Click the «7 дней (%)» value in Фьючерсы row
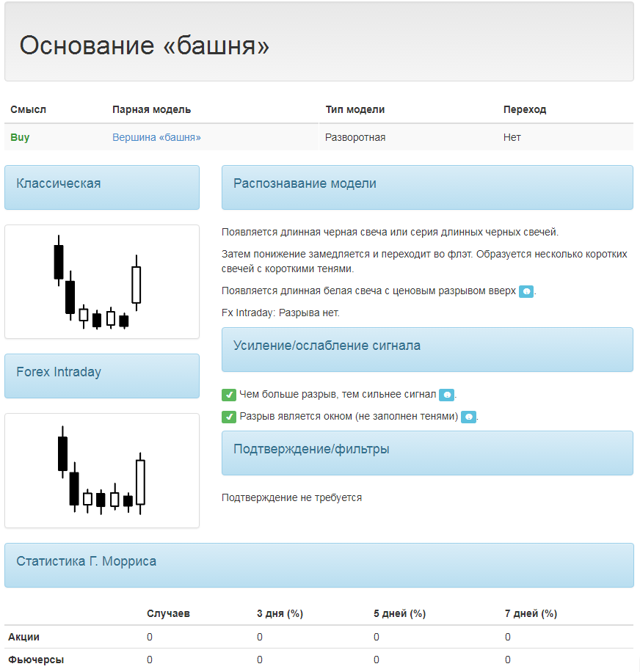The height and width of the screenshot is (672, 640). coord(508,660)
